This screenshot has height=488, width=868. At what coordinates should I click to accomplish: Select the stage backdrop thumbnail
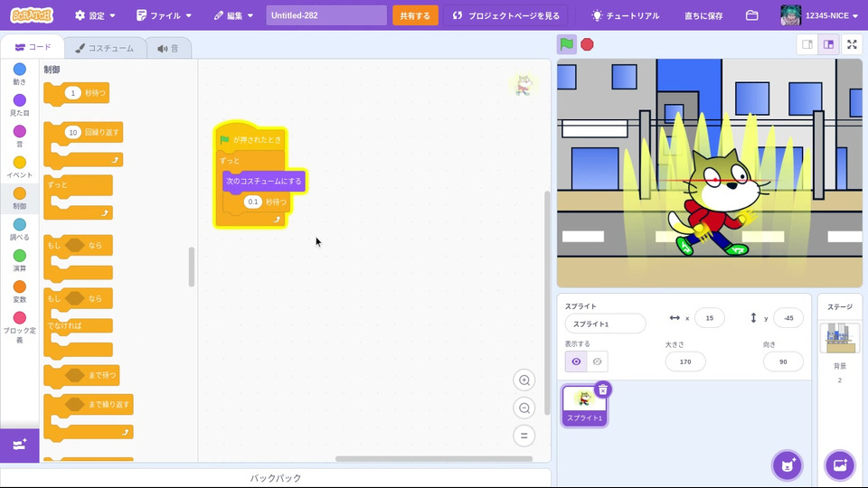(840, 337)
